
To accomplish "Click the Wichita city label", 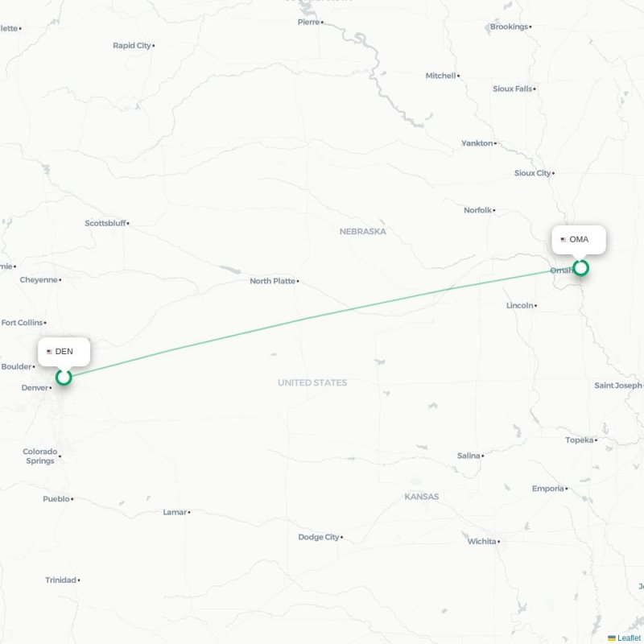I will click(x=481, y=541).
